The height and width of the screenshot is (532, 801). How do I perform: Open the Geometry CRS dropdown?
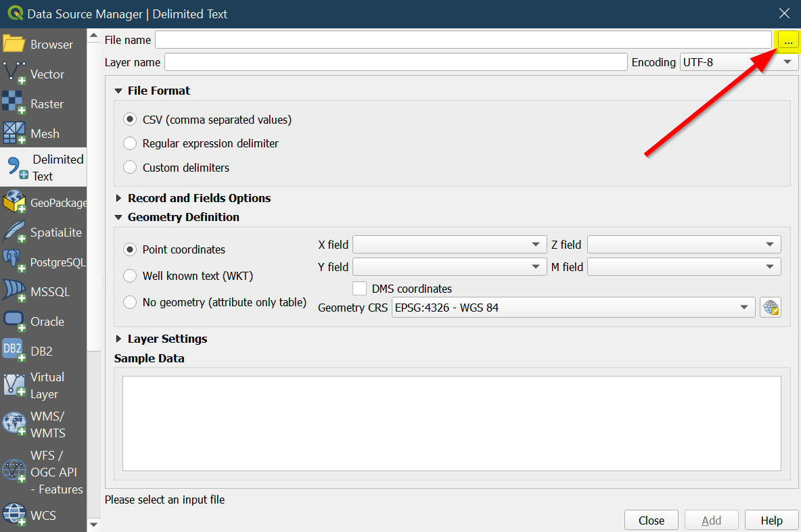[573, 308]
